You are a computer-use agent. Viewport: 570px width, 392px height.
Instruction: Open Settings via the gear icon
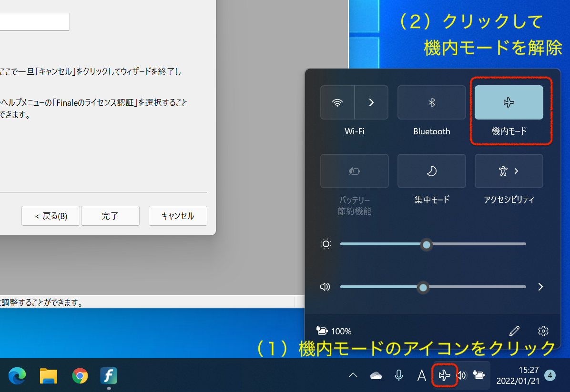(x=543, y=331)
